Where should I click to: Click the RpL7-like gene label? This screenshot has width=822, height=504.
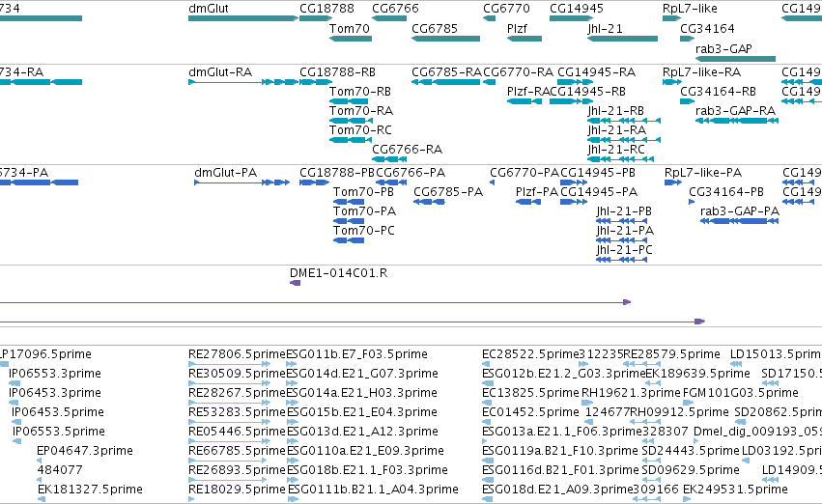click(690, 9)
